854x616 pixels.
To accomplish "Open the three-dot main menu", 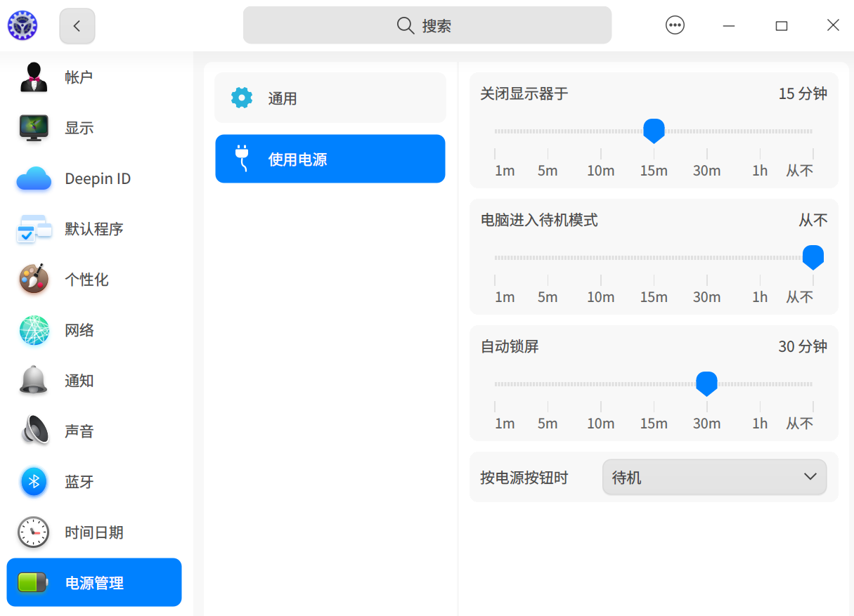I will pyautogui.click(x=675, y=25).
